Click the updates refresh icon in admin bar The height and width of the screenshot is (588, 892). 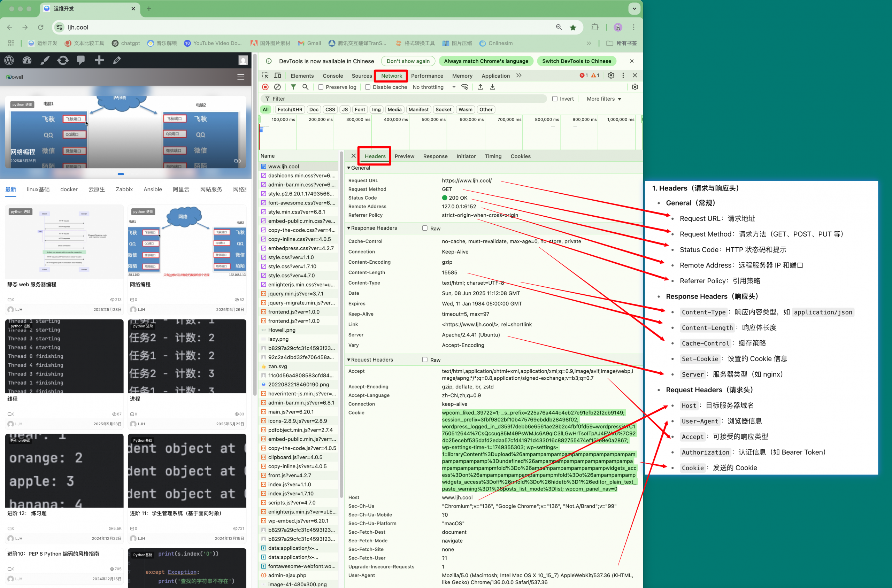[x=63, y=60]
